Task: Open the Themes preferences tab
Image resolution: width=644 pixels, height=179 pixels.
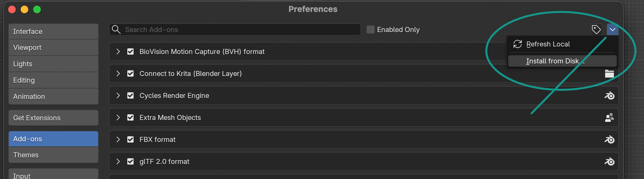Action: click(x=53, y=155)
